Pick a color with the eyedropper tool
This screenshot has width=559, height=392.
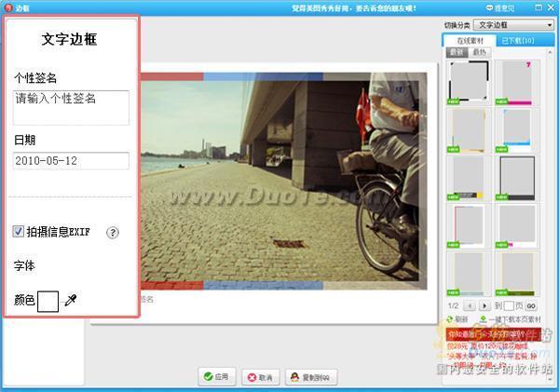coord(71,300)
